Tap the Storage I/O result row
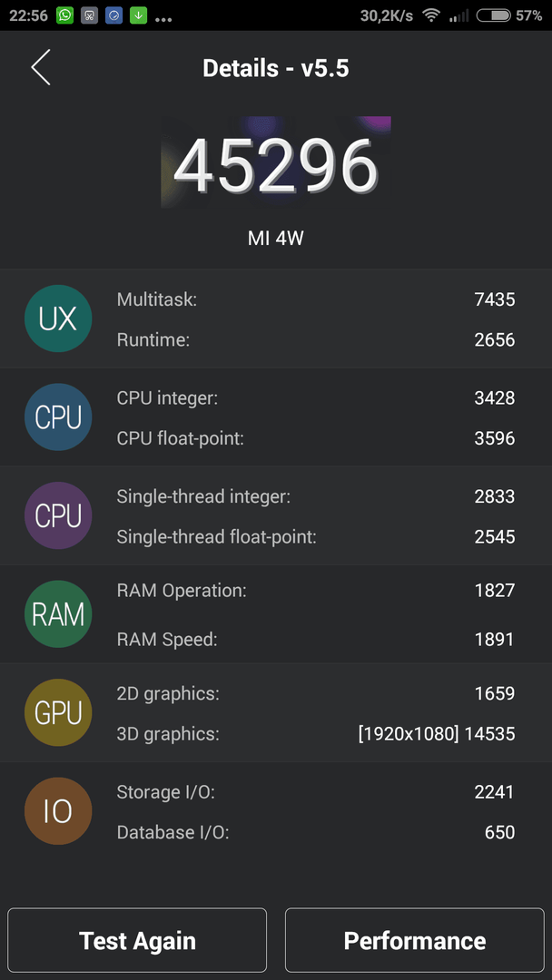This screenshot has height=980, width=552. [316, 792]
